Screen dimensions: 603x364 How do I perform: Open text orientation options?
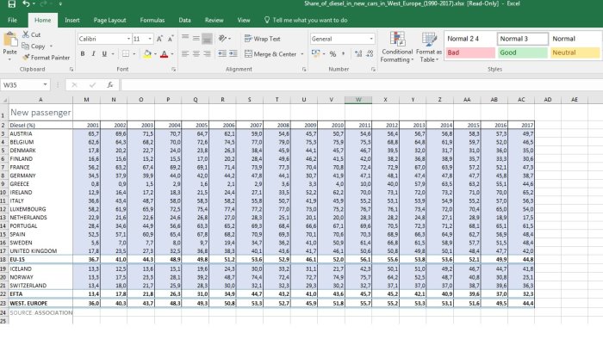(224, 39)
